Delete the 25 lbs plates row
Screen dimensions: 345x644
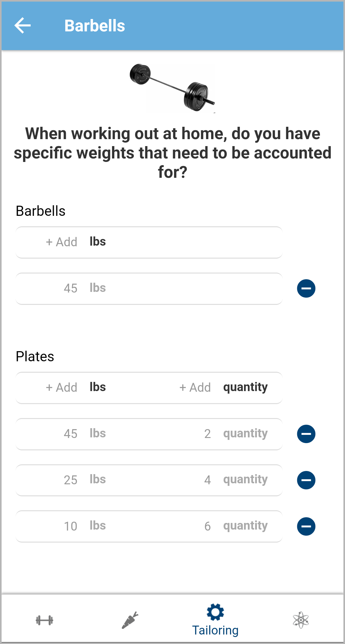(306, 480)
